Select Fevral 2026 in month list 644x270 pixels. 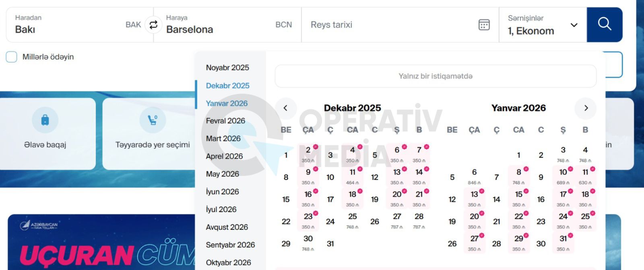225,121
